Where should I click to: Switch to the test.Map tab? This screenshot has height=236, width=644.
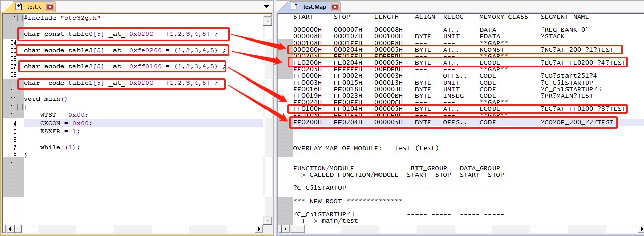(x=315, y=7)
